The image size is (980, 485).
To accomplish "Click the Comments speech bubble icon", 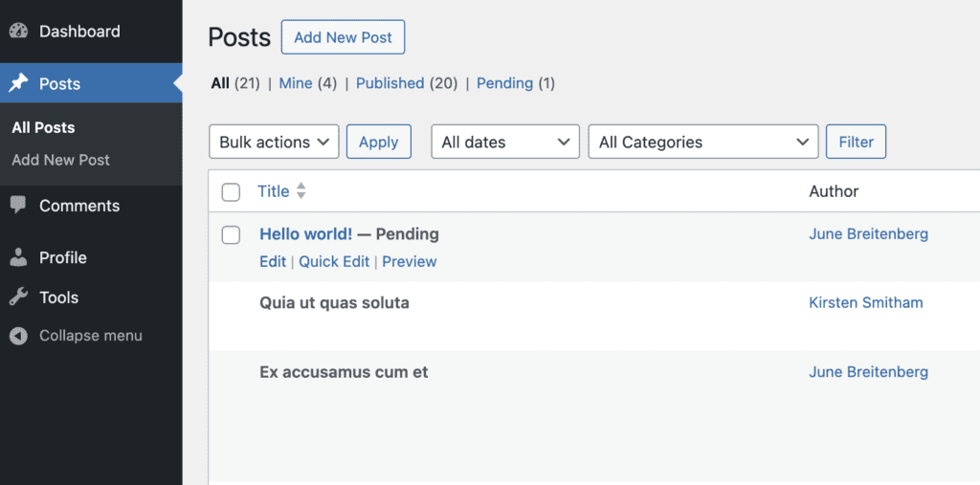I will pos(18,206).
